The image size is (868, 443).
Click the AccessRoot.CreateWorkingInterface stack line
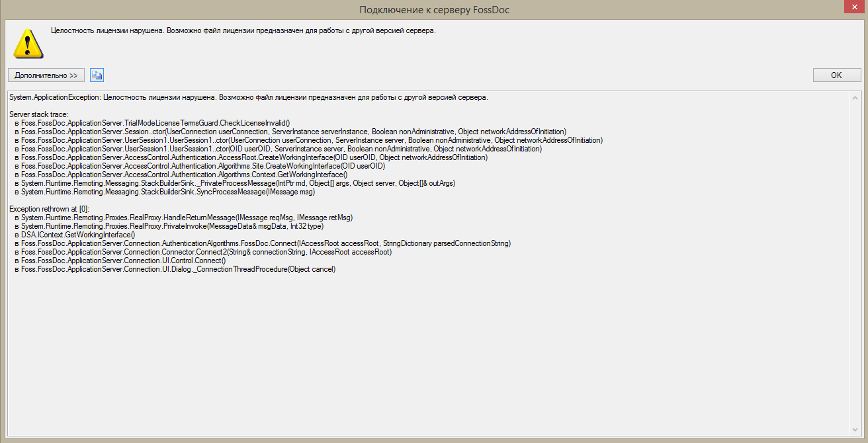click(x=251, y=157)
